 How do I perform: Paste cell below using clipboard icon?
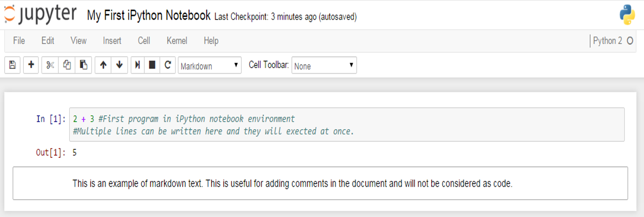pyautogui.click(x=83, y=65)
